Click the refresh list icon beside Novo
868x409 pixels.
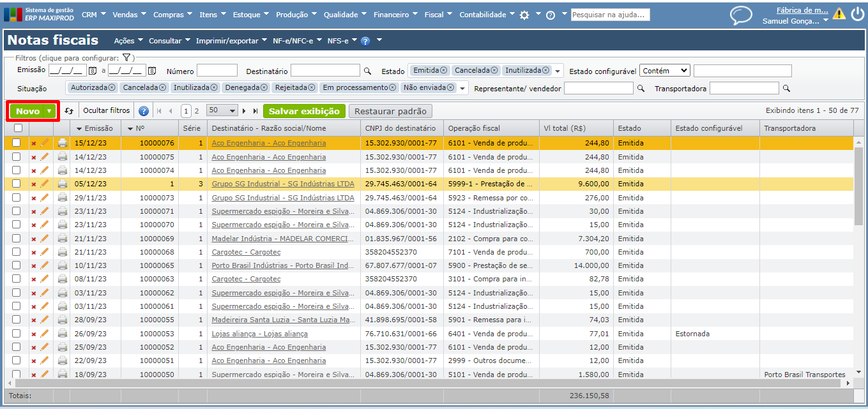pos(69,111)
